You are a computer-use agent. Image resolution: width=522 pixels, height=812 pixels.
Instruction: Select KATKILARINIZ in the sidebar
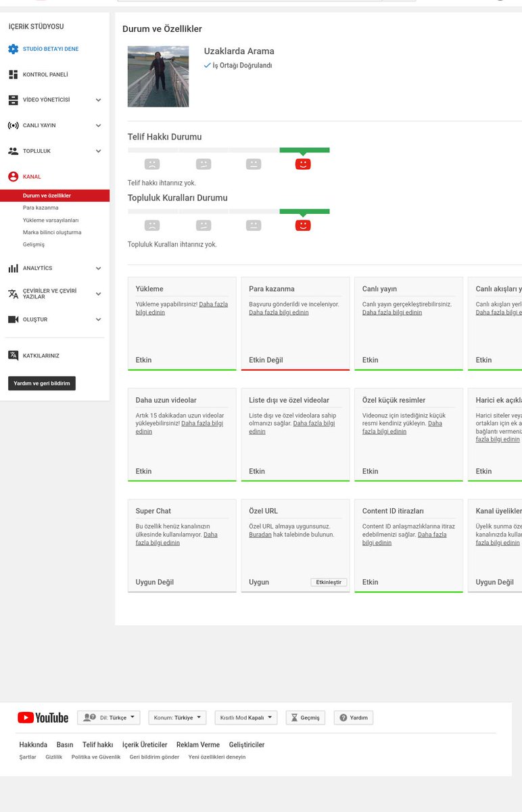click(41, 355)
